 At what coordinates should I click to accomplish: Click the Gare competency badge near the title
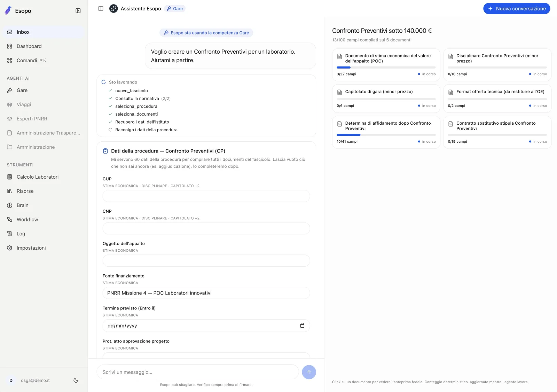(x=175, y=9)
